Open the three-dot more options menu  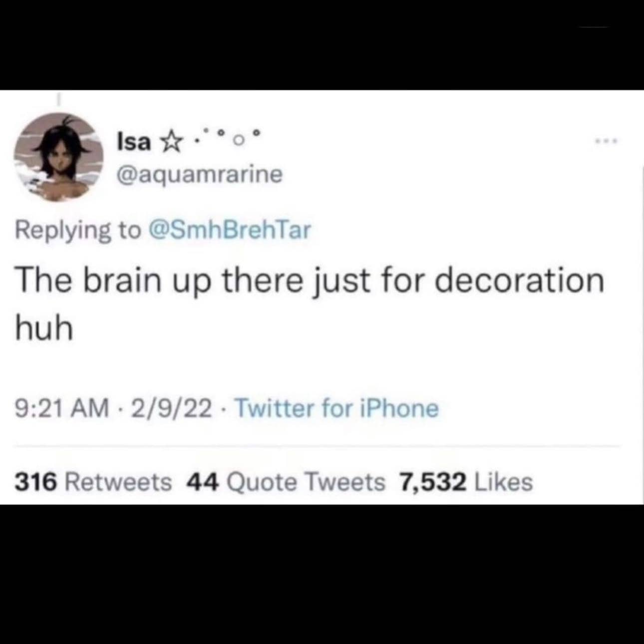click(x=607, y=142)
